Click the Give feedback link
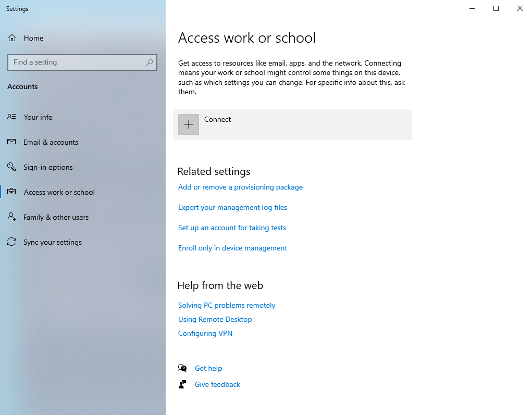 [217, 384]
